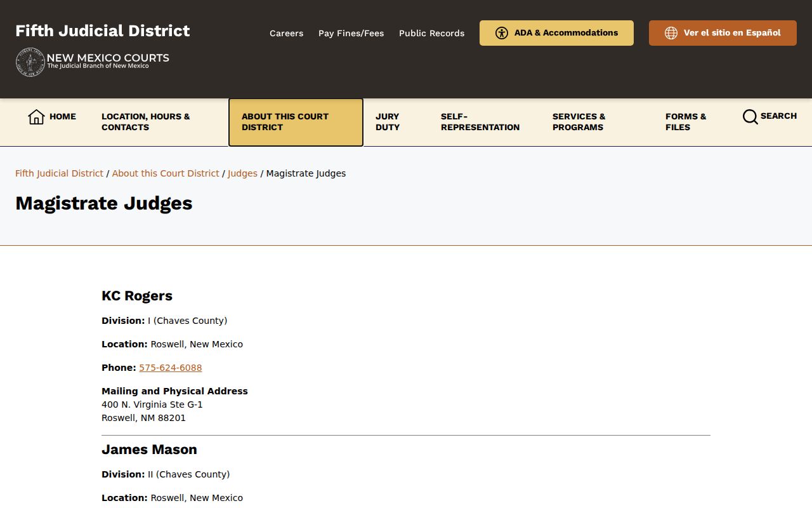
Task: Click the accessibility person icon
Action: 502,33
